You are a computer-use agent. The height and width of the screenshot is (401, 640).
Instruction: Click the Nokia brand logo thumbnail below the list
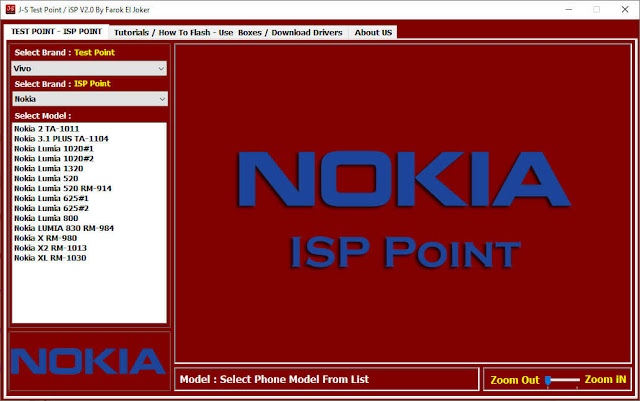(89, 361)
